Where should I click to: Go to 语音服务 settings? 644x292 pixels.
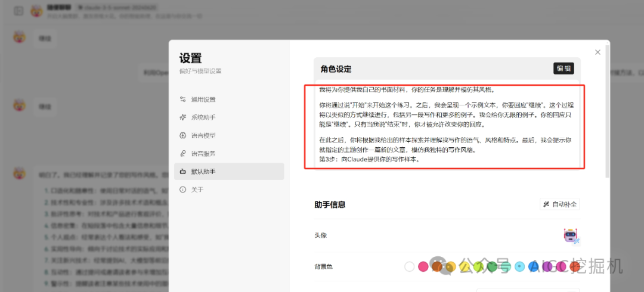tap(229, 154)
